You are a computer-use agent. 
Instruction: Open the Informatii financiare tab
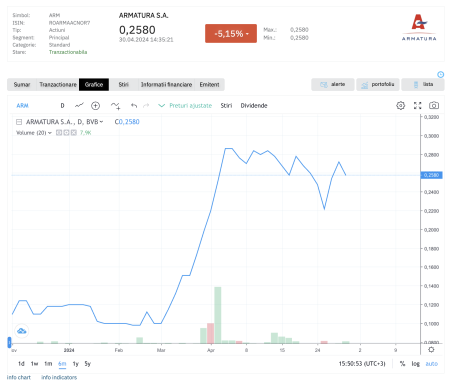pyautogui.click(x=166, y=85)
